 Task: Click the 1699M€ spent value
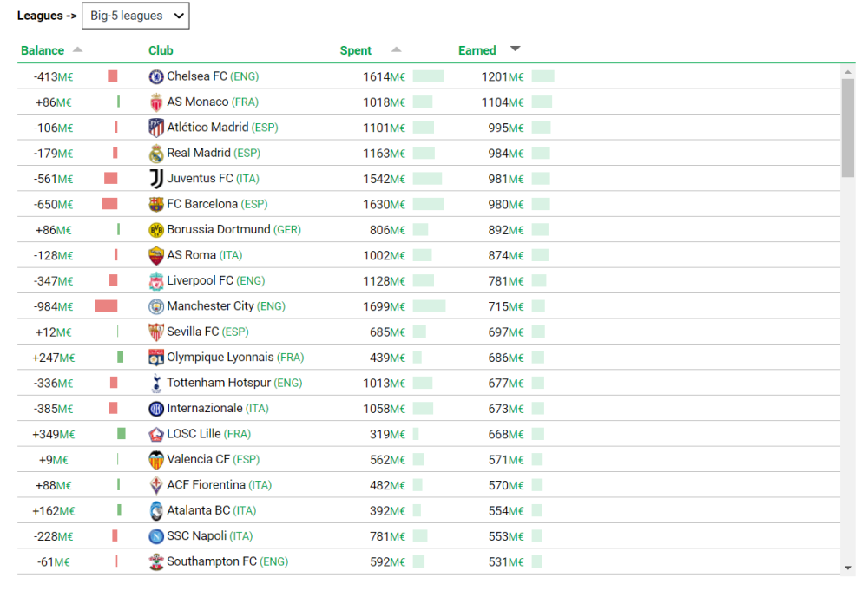[x=385, y=306]
